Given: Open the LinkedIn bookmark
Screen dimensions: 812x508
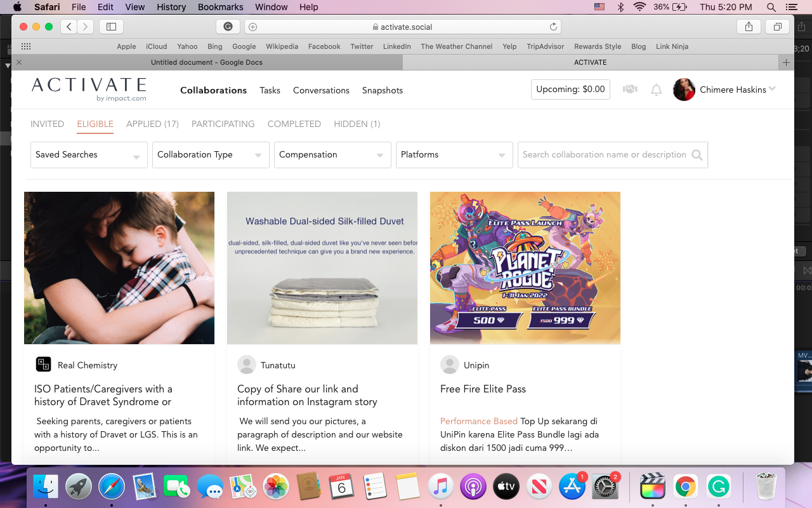Looking at the screenshot, I should [397, 46].
